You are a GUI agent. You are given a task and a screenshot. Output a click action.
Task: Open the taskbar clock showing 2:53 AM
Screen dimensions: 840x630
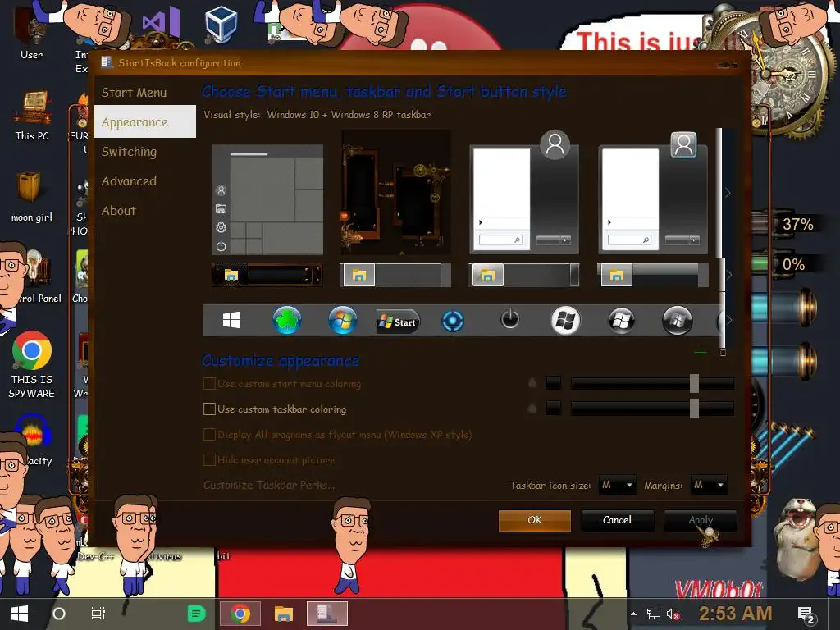[736, 613]
